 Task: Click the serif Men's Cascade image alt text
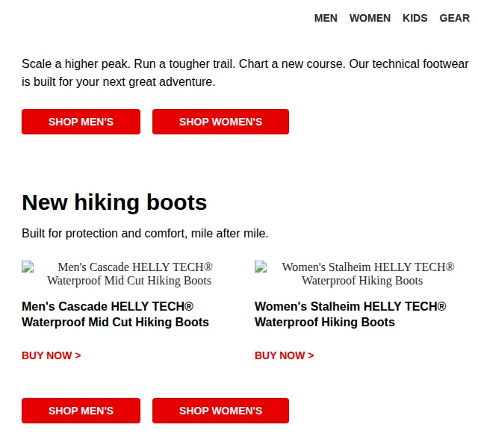click(x=129, y=274)
